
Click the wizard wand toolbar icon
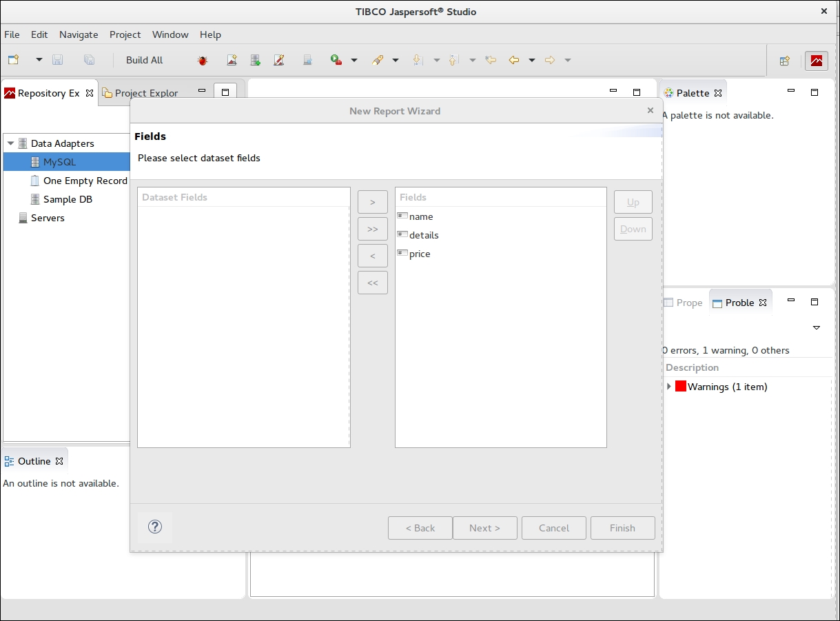pos(279,60)
